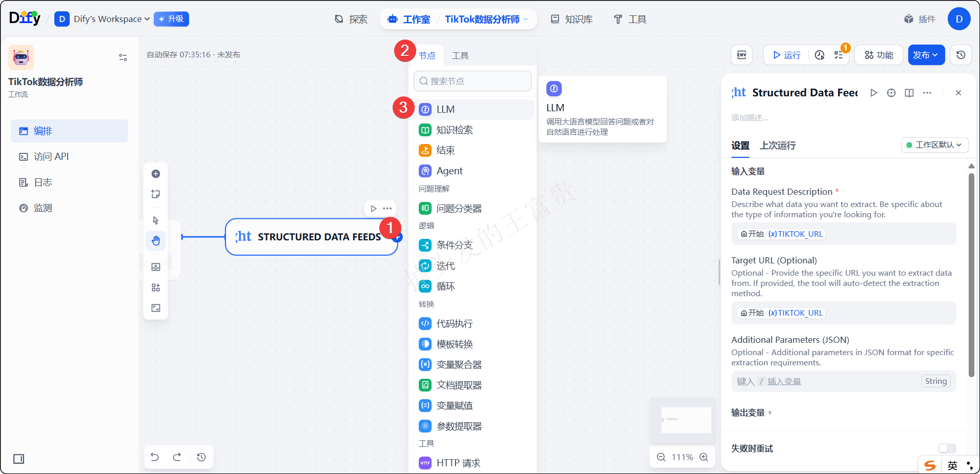
Task: Redo the last canvas action
Action: point(177,457)
